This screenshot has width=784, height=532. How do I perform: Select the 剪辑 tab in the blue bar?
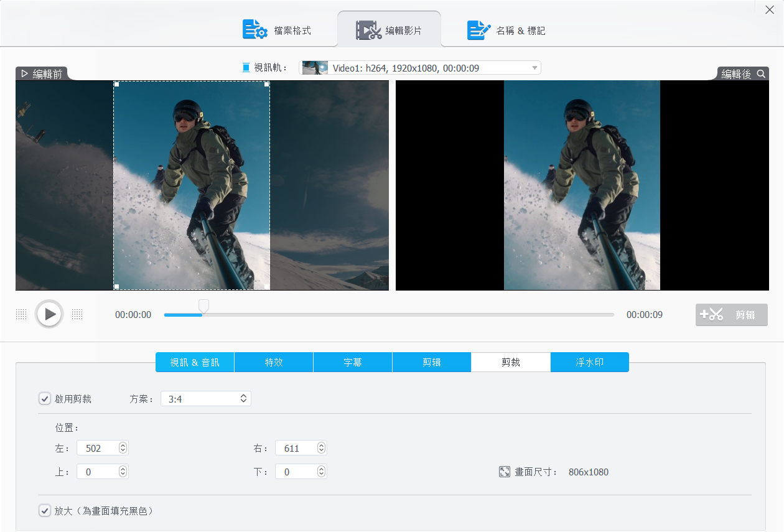432,362
